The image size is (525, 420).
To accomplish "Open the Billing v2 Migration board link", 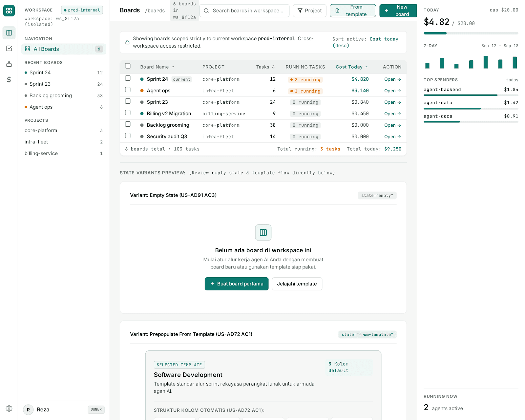I will click(393, 114).
